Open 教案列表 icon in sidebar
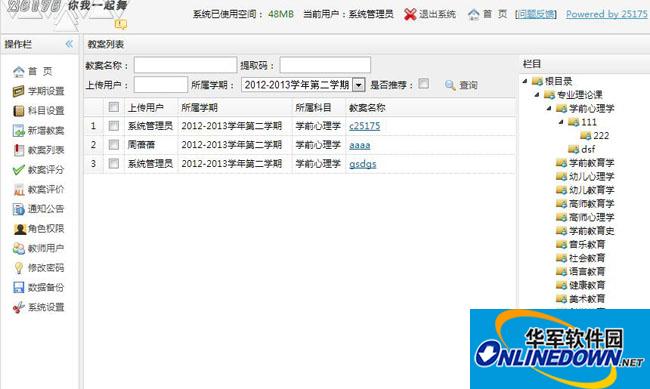Viewport: 650px width, 389px height. tap(19, 150)
